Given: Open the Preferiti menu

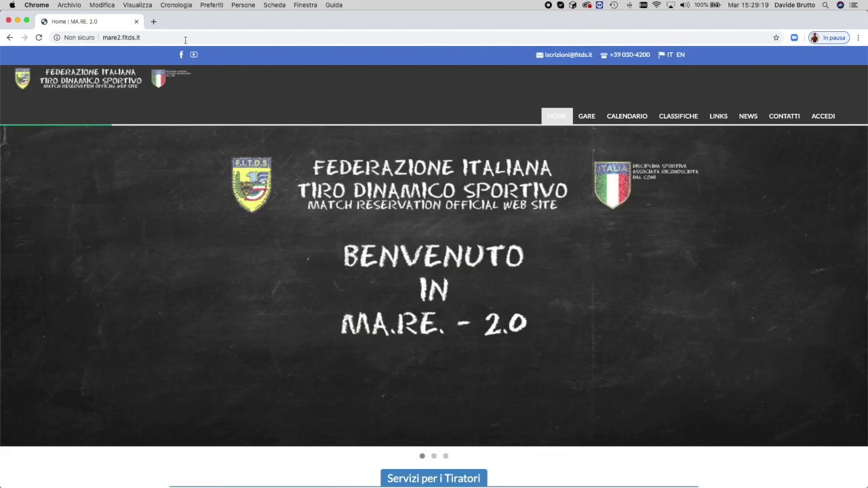Looking at the screenshot, I should click(212, 5).
